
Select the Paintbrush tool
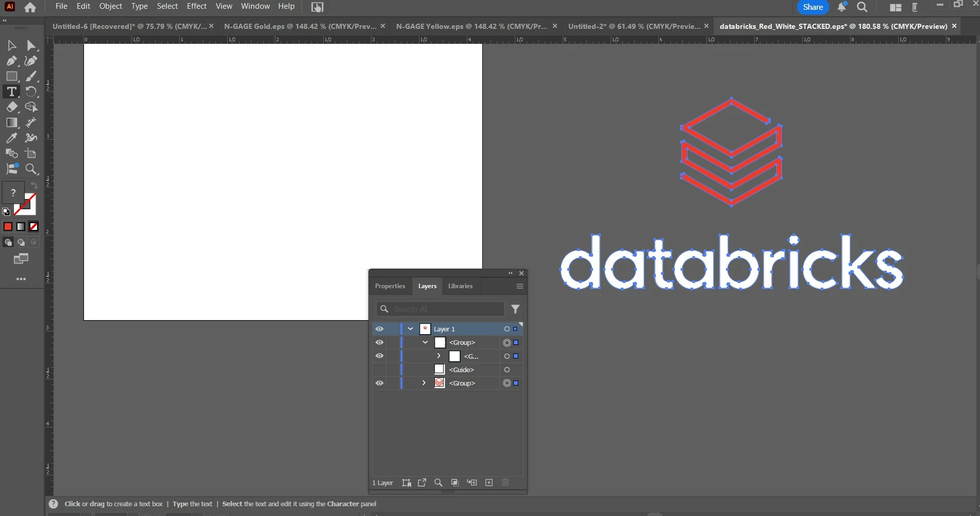31,76
